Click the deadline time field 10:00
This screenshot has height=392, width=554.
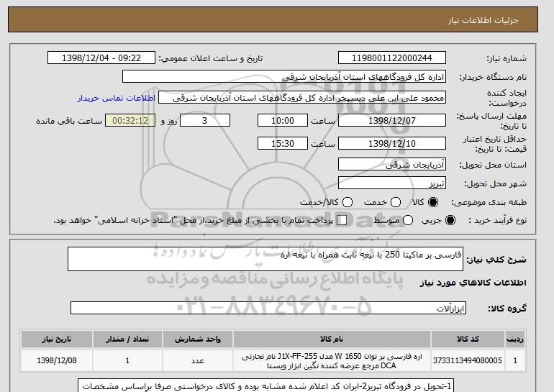[283, 120]
